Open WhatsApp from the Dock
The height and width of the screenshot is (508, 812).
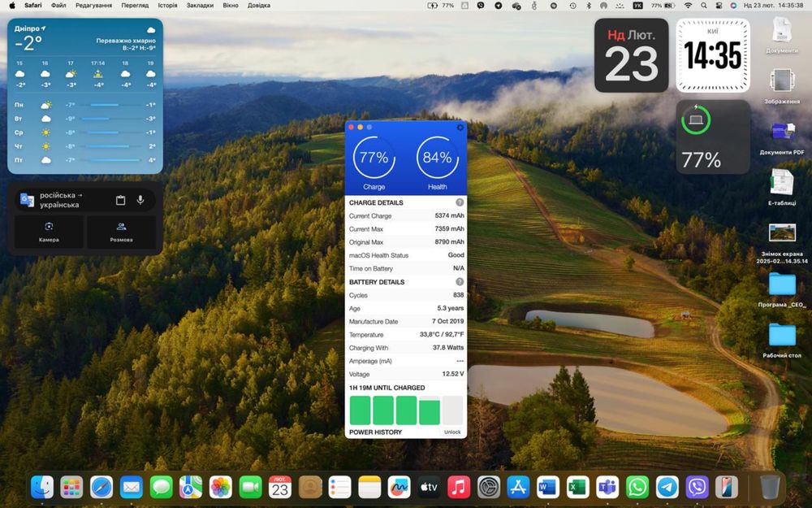pos(637,487)
